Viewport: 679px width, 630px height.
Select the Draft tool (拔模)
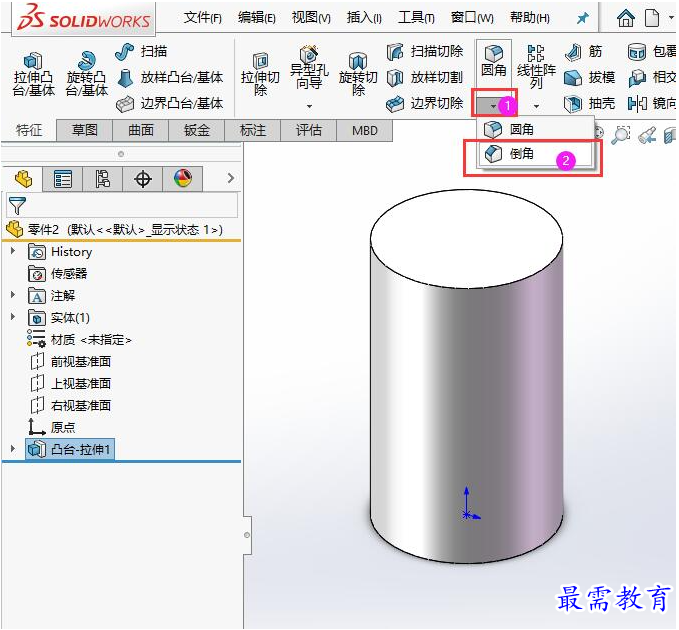[x=590, y=78]
